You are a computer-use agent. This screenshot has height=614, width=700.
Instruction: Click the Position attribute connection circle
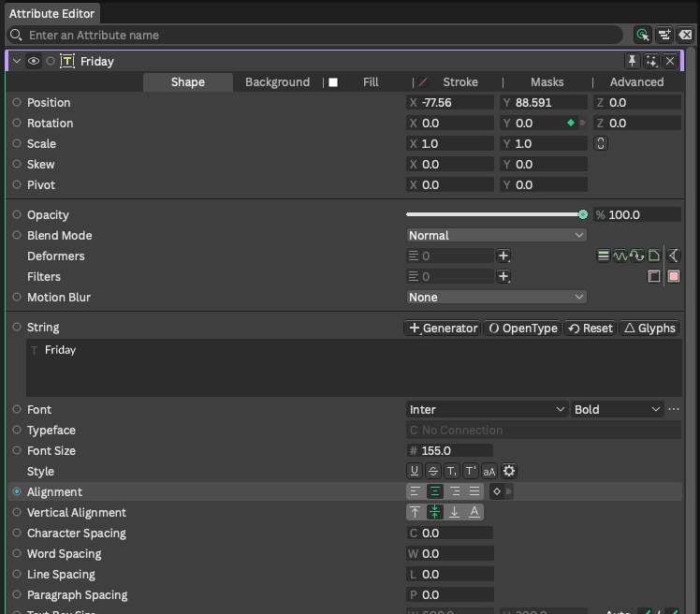point(17,102)
